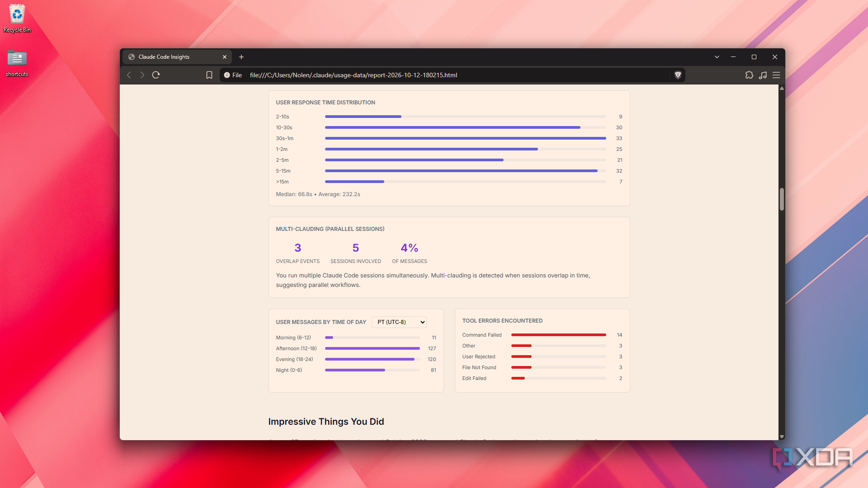Click the '>15m' row label
Screen dimensions: 868x488
[x=283, y=182]
